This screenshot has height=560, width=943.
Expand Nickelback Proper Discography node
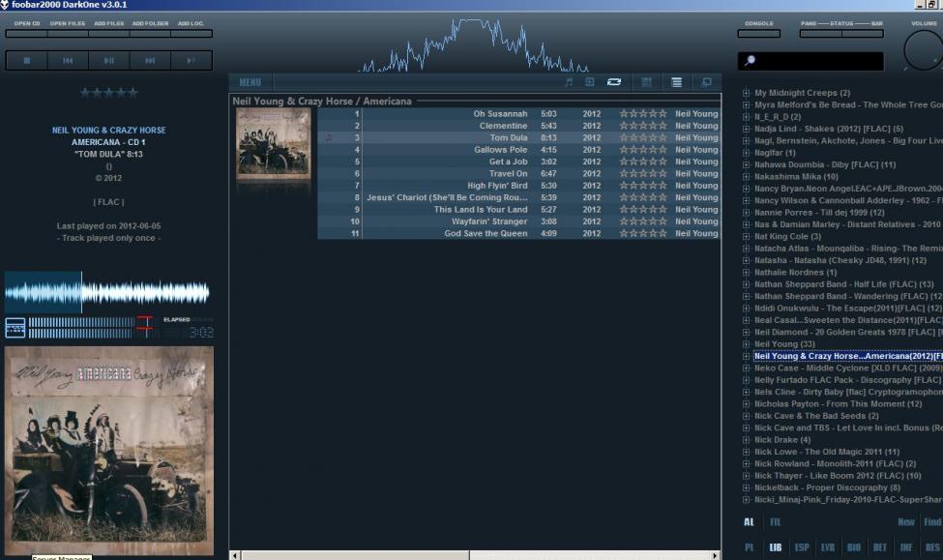coord(746,487)
